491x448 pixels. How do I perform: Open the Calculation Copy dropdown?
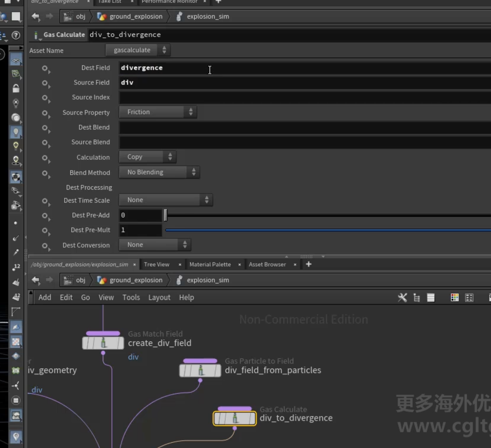(x=147, y=157)
